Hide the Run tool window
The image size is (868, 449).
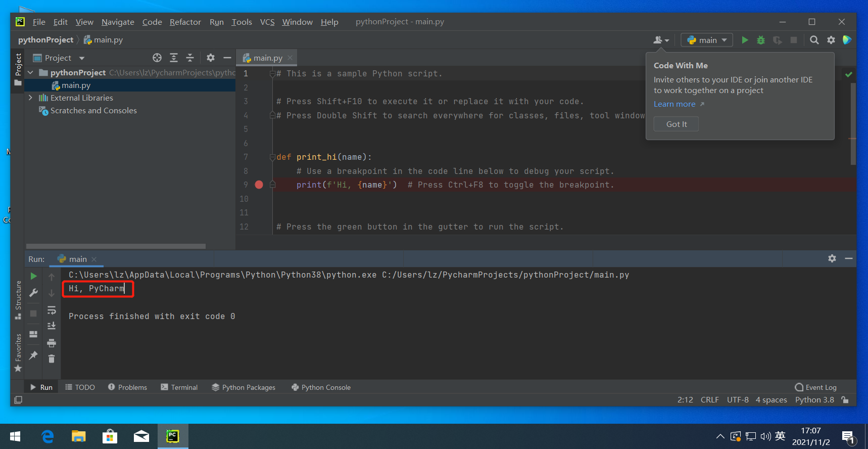pyautogui.click(x=849, y=258)
